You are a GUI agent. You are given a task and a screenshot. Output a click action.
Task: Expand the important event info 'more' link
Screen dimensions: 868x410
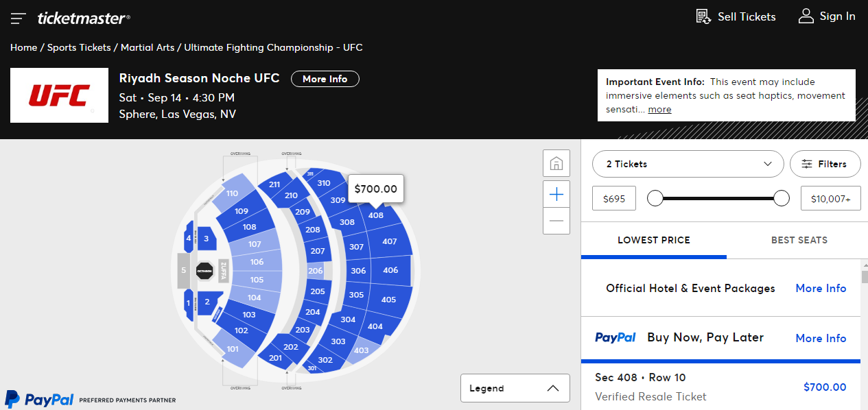(659, 109)
